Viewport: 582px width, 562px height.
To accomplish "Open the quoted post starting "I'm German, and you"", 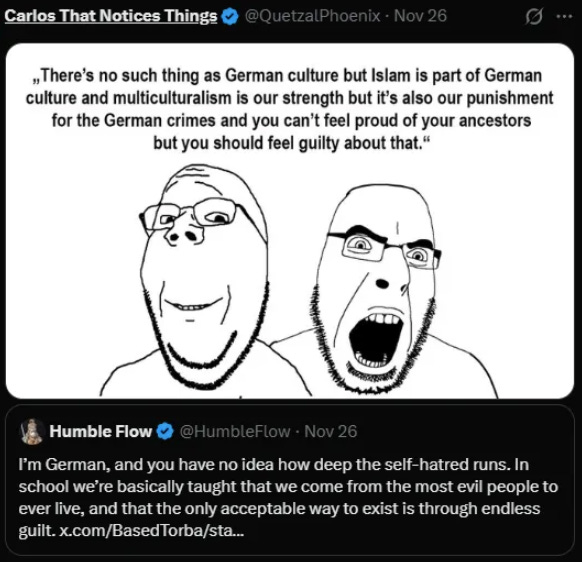I will [290, 480].
